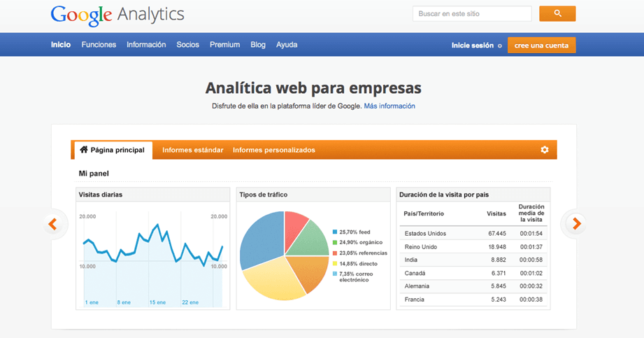Open the Premium nav item
Viewport: 644px width, 338px height.
point(224,44)
